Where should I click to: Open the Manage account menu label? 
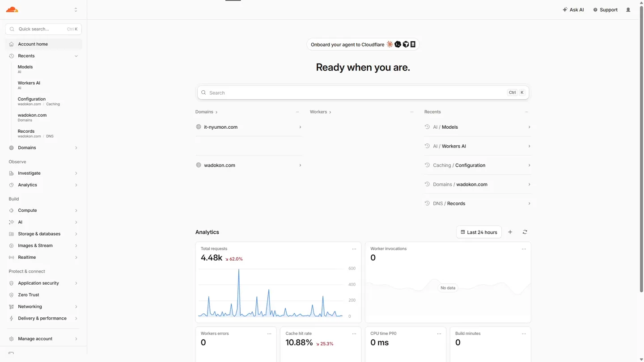tap(35, 339)
